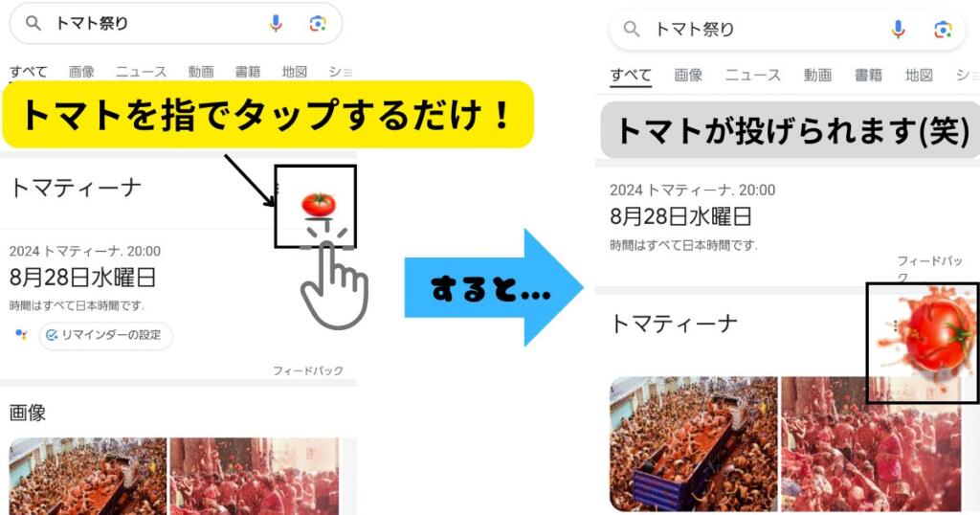The image size is (980, 515).
Task: Click the microphone icon in left search bar
Action: [x=276, y=24]
